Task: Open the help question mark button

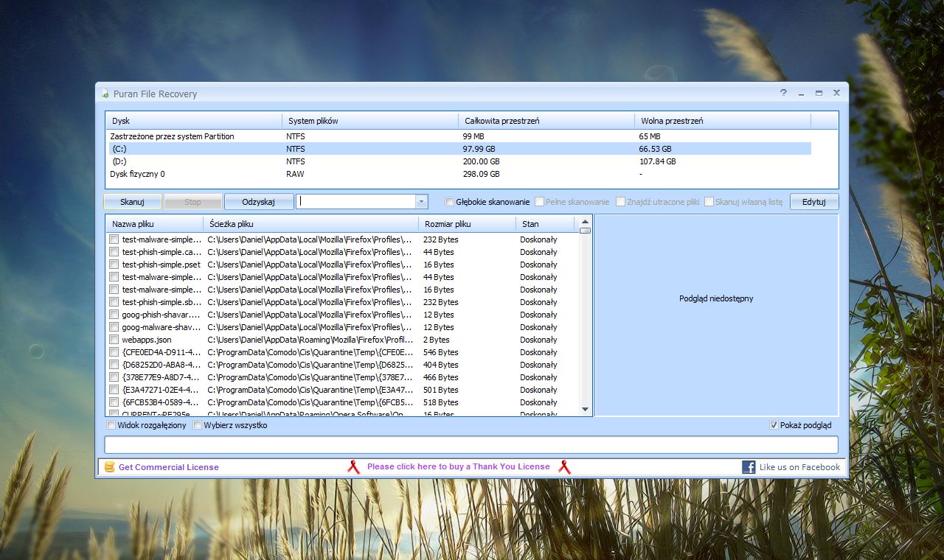Action: 784,93
